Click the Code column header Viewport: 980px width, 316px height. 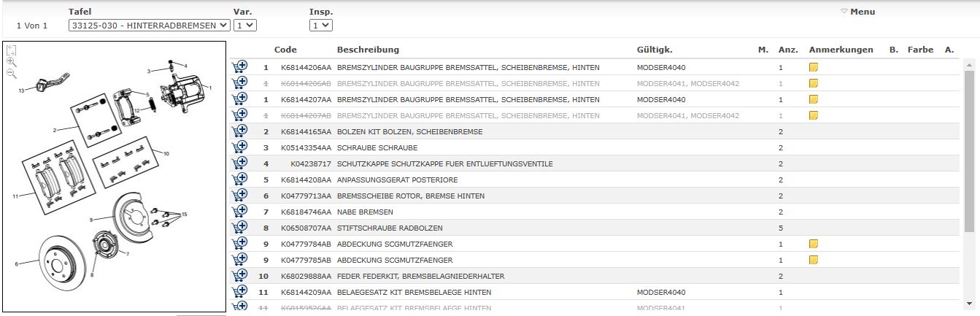point(285,50)
